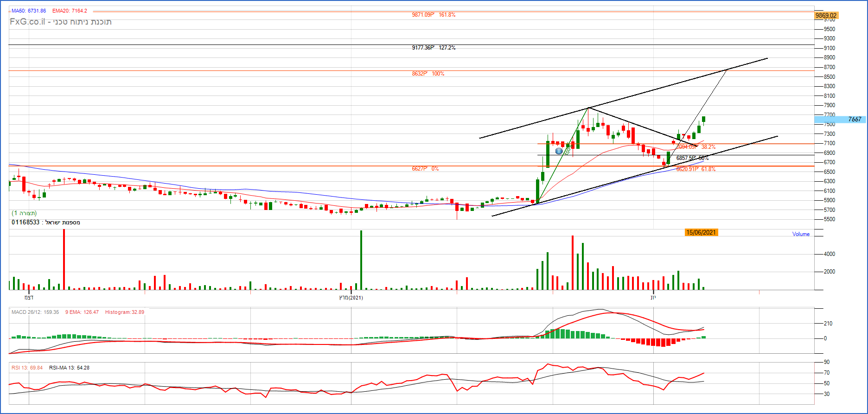Viewport: 868px width, 414px height.
Task: Click the RSI-MA 13 label
Action: point(69,368)
